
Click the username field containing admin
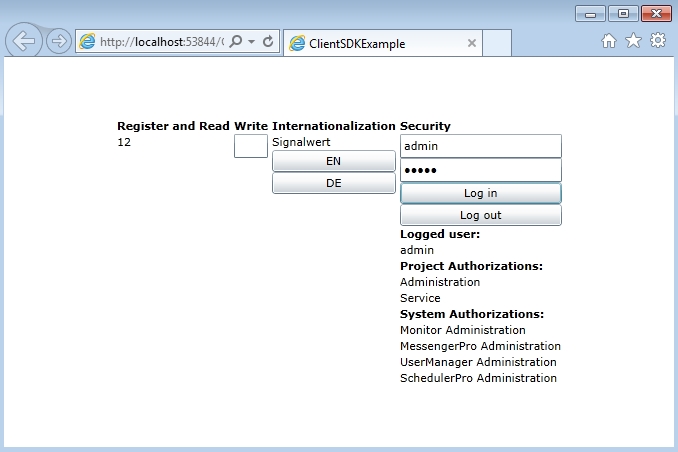click(480, 146)
